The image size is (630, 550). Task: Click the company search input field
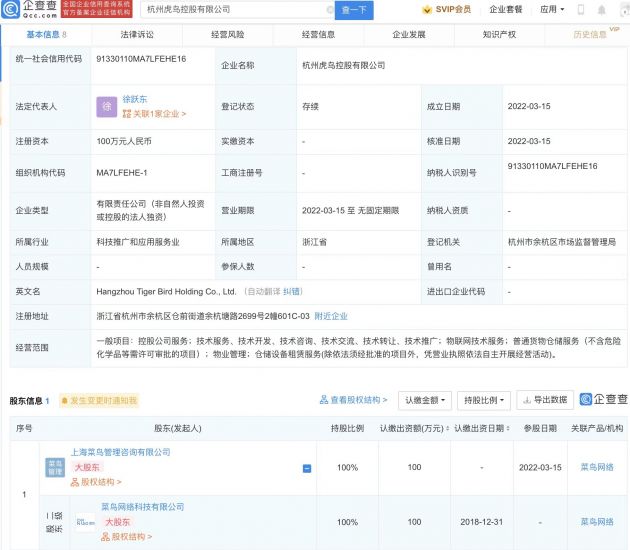[x=237, y=10]
